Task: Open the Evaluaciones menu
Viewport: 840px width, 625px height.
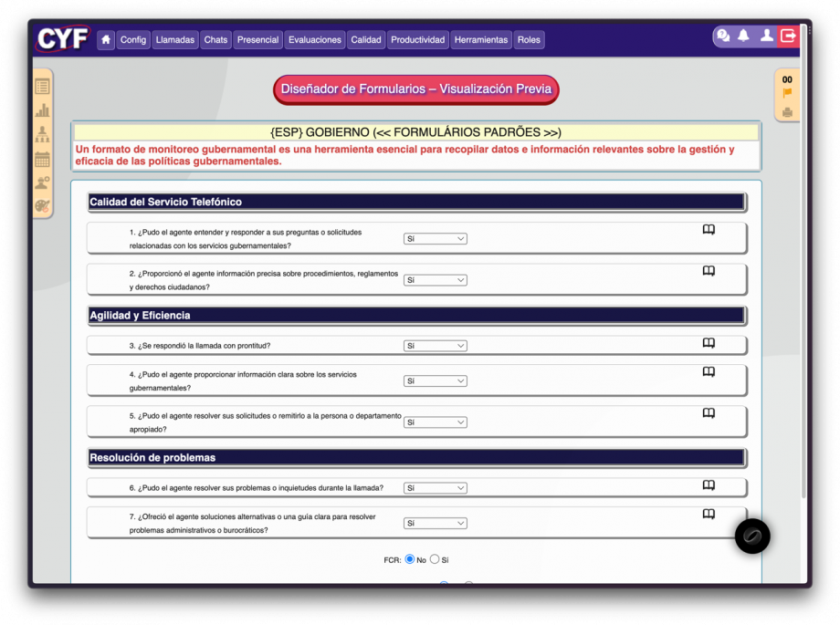Action: coord(315,40)
